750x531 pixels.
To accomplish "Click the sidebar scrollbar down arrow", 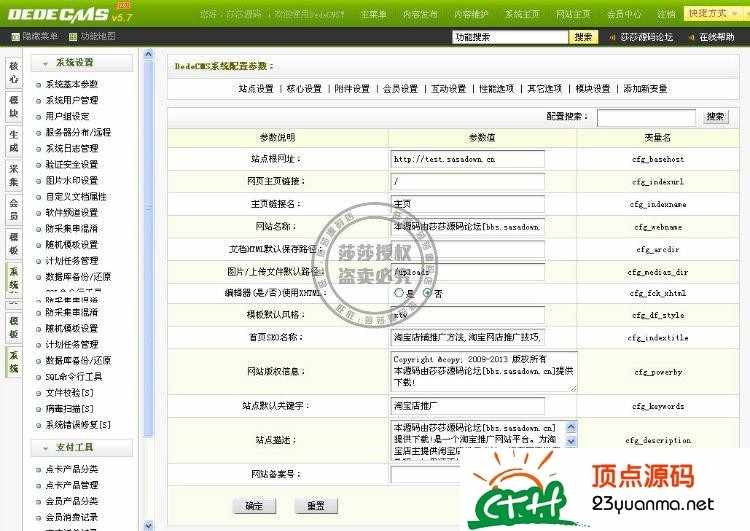I will [x=148, y=525].
